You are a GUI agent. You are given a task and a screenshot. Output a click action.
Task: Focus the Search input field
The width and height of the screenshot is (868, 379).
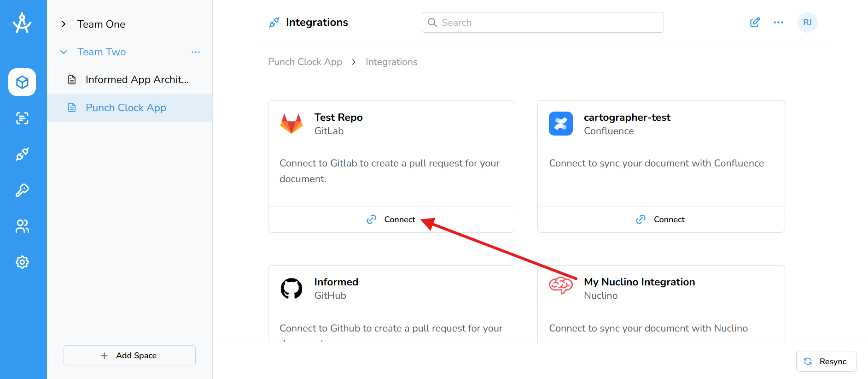[x=542, y=23]
